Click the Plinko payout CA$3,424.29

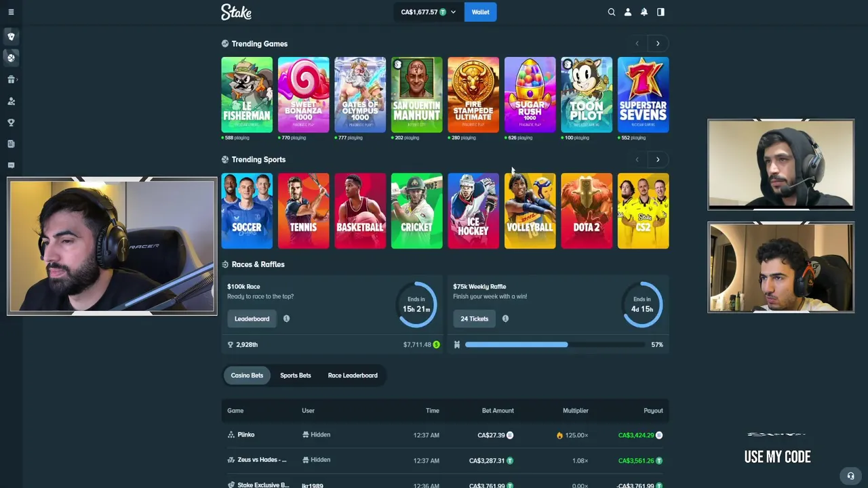636,435
